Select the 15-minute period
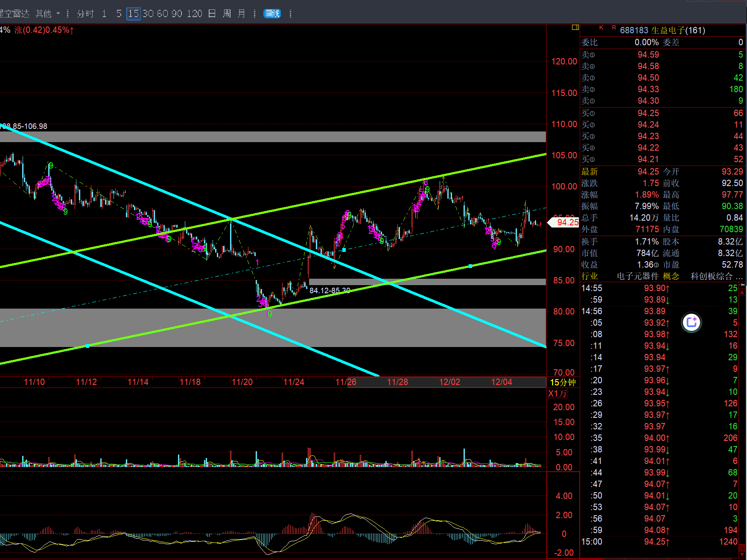The image size is (747, 560). [134, 14]
